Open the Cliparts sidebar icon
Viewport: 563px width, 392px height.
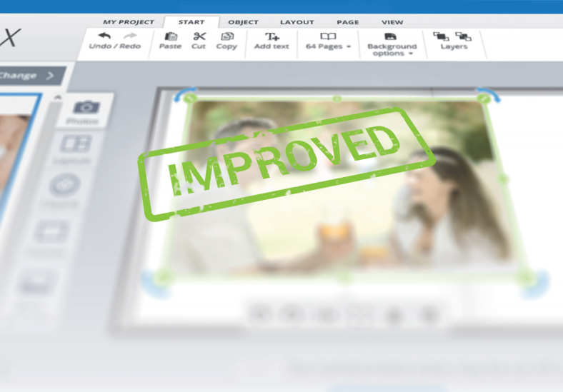(x=64, y=185)
